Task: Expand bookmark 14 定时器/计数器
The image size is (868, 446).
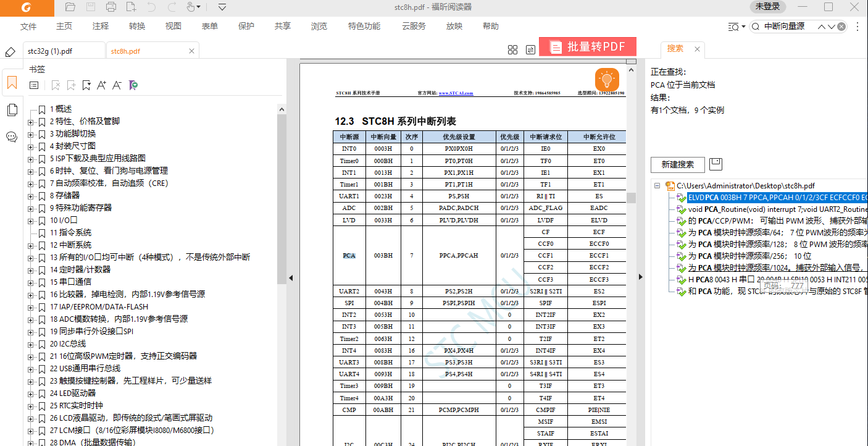Action: coord(30,270)
